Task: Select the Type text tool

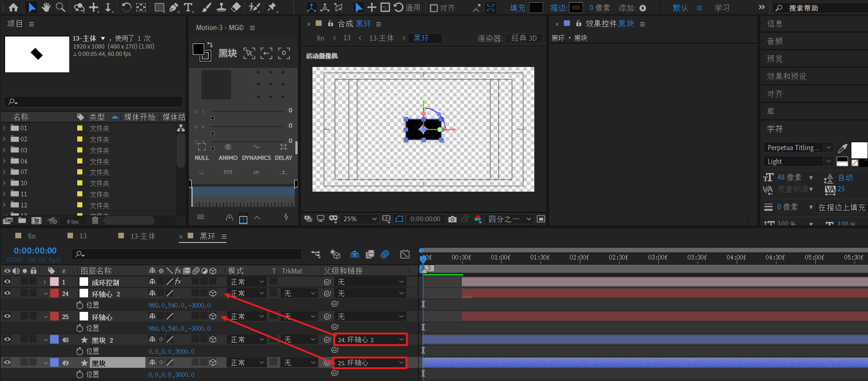Action: (188, 7)
